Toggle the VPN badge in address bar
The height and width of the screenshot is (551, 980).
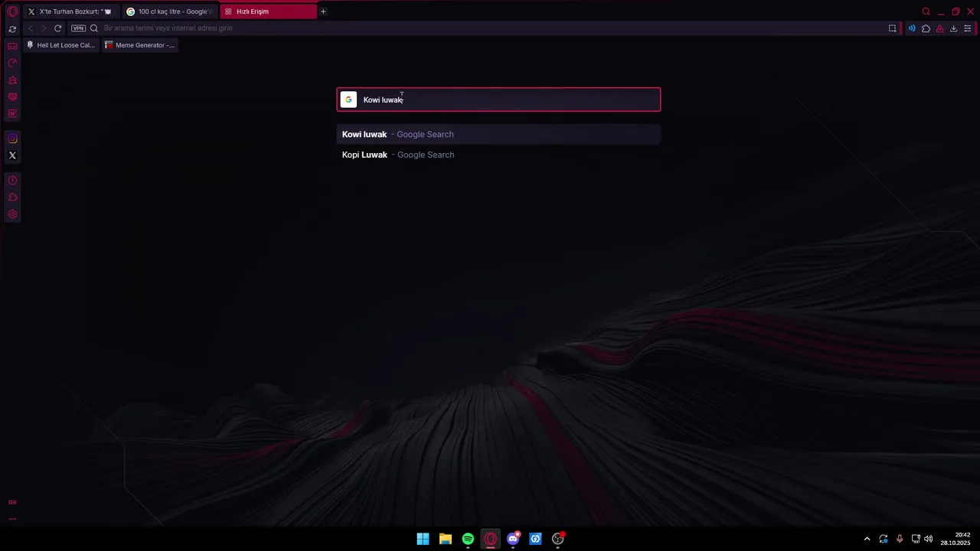(x=78, y=28)
